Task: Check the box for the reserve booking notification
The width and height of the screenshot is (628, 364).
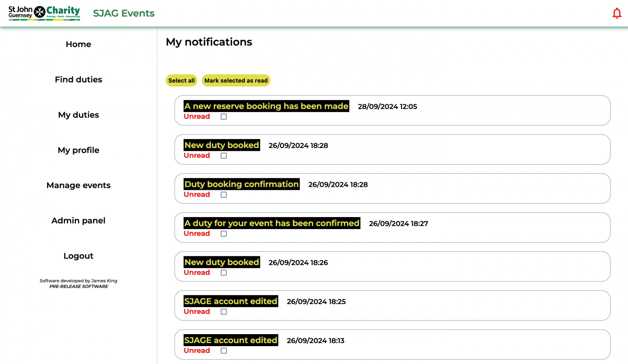Action: [x=224, y=117]
